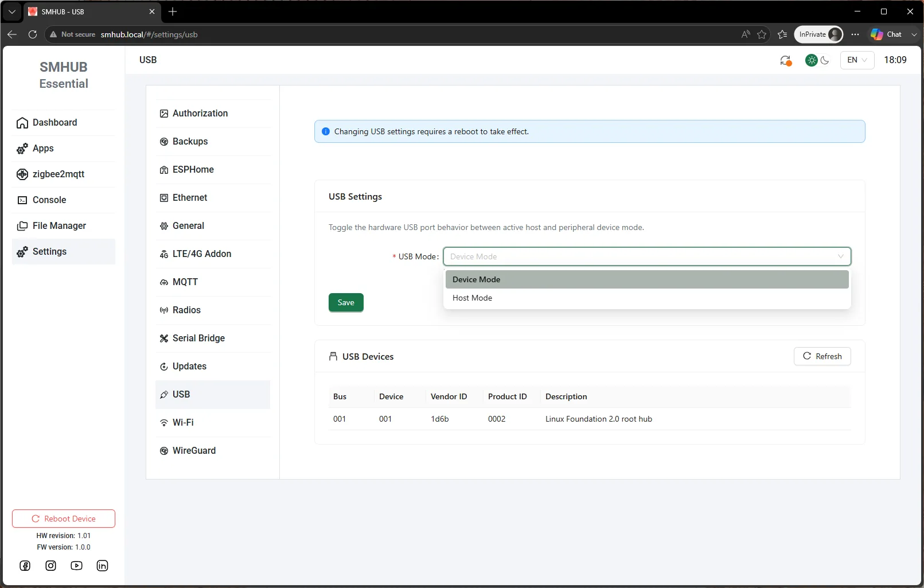This screenshot has height=588, width=924.
Task: Switch to light theme sun icon
Action: [x=812, y=60]
